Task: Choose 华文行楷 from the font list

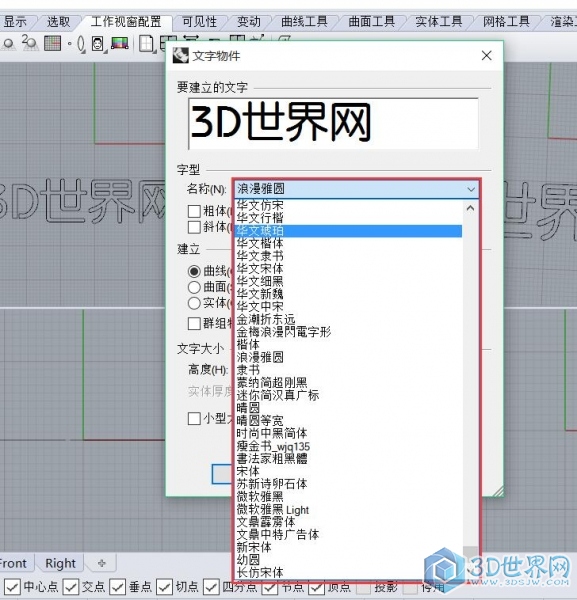Action: [x=349, y=218]
